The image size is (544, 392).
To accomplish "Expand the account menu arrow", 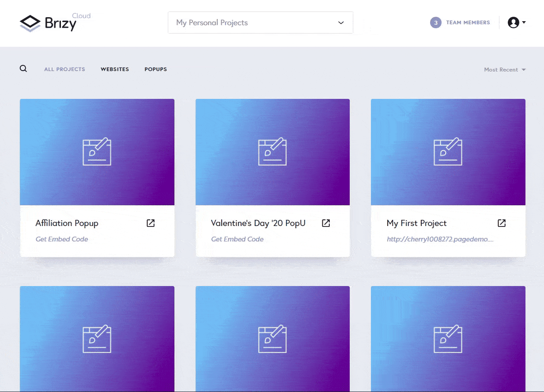I will [524, 23].
